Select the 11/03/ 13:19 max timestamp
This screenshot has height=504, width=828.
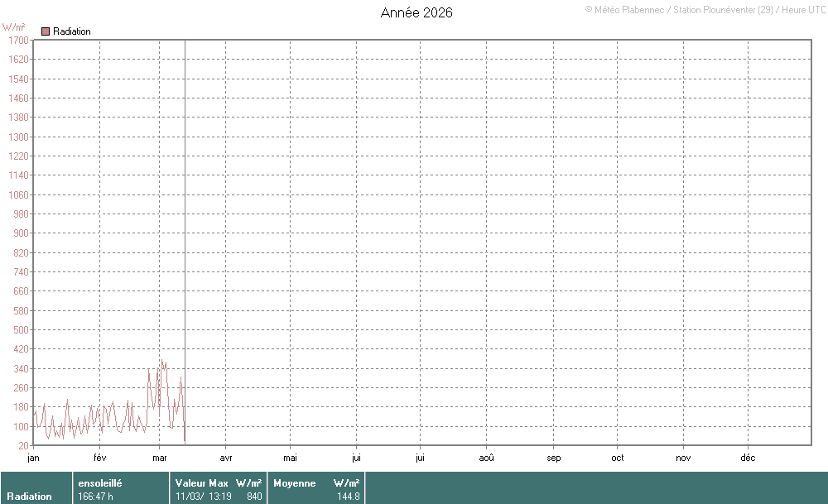click(x=204, y=497)
